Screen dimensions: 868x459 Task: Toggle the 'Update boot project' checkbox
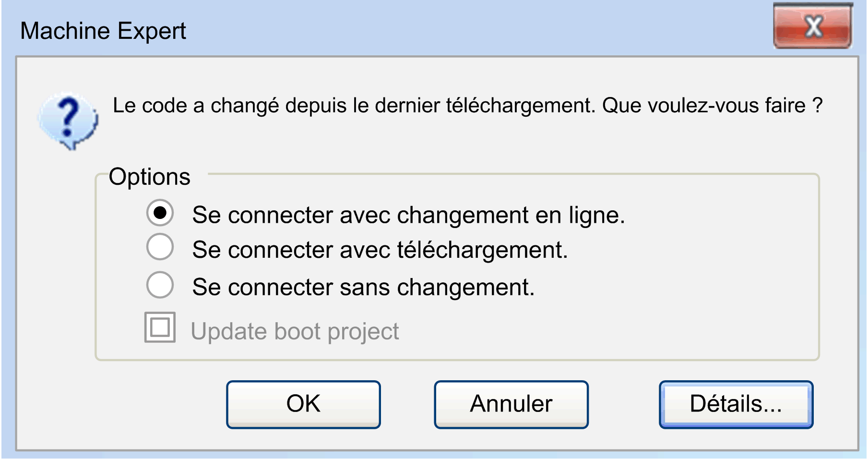tap(160, 327)
